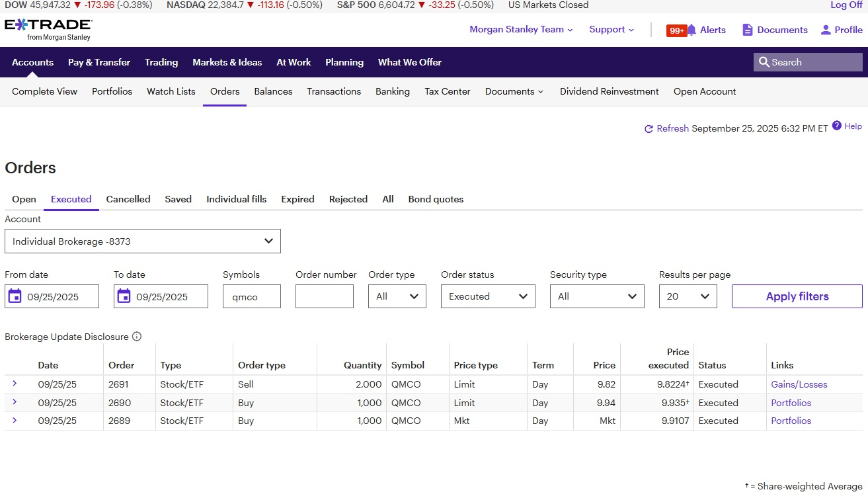Click the Refresh circular arrow icon
This screenshot has width=868, height=504.
click(x=649, y=129)
